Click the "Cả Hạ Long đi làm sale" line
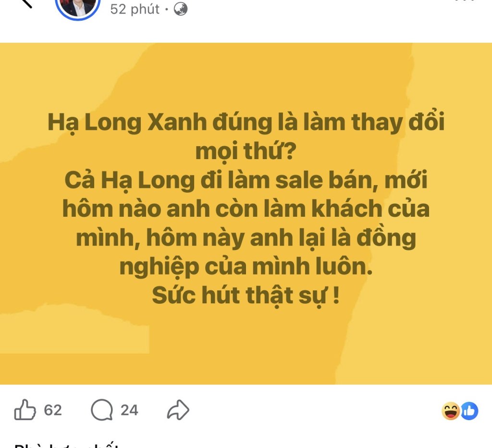The image size is (492, 448). 246,180
